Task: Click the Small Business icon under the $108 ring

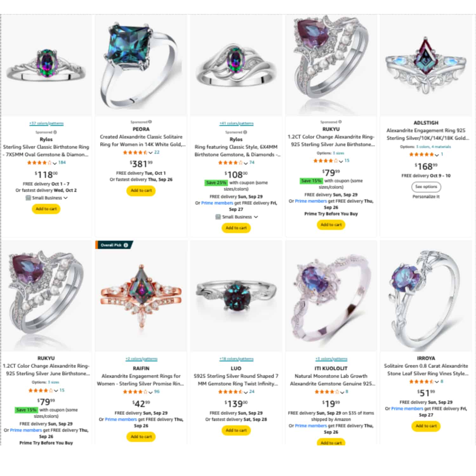Action: tap(218, 217)
